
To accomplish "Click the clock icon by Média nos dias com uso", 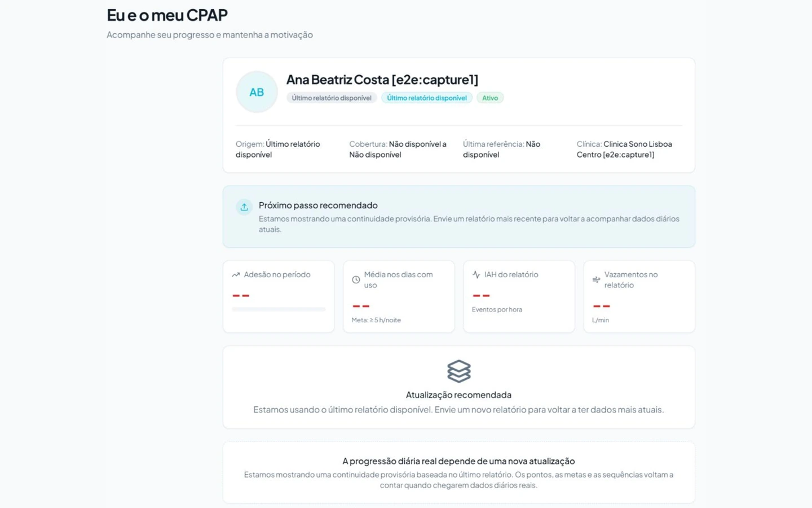I will [356, 280].
